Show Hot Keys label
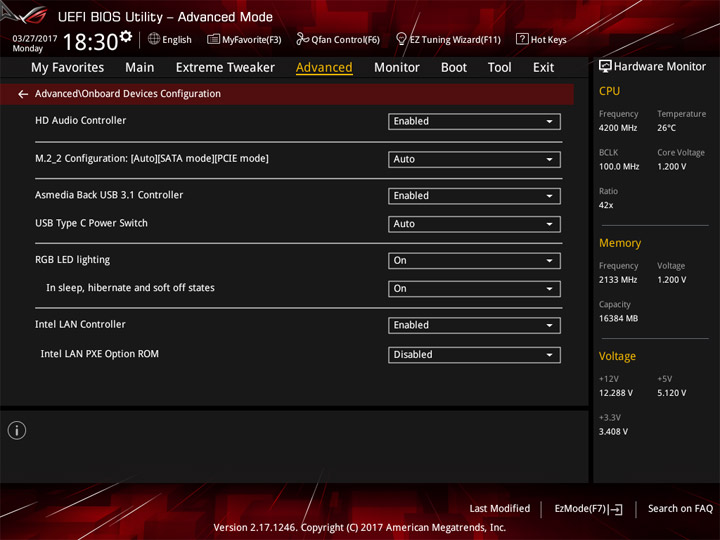Screen dimensions: 720x540 [548, 40]
